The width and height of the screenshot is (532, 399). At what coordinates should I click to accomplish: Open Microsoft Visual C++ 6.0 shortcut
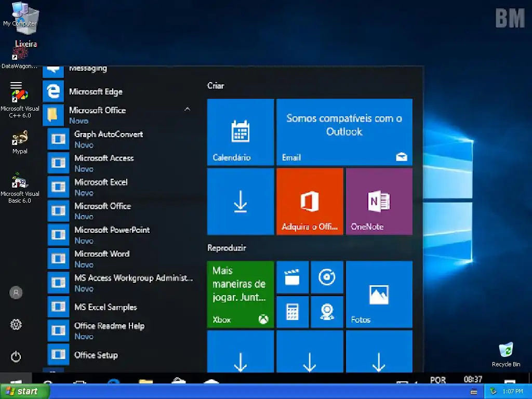20,103
